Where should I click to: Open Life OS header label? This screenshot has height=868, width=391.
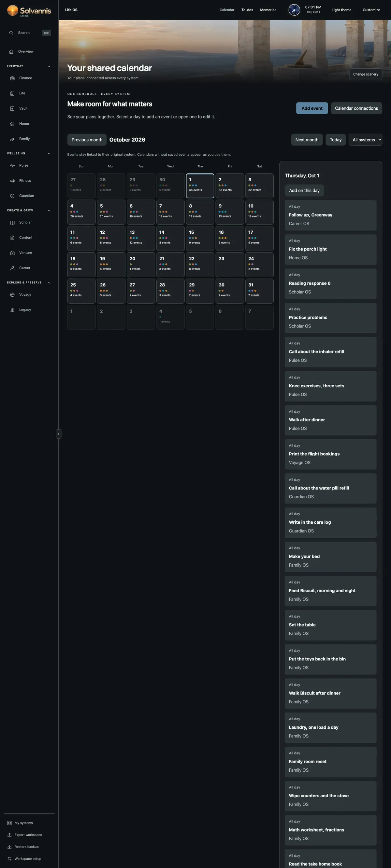tap(71, 10)
